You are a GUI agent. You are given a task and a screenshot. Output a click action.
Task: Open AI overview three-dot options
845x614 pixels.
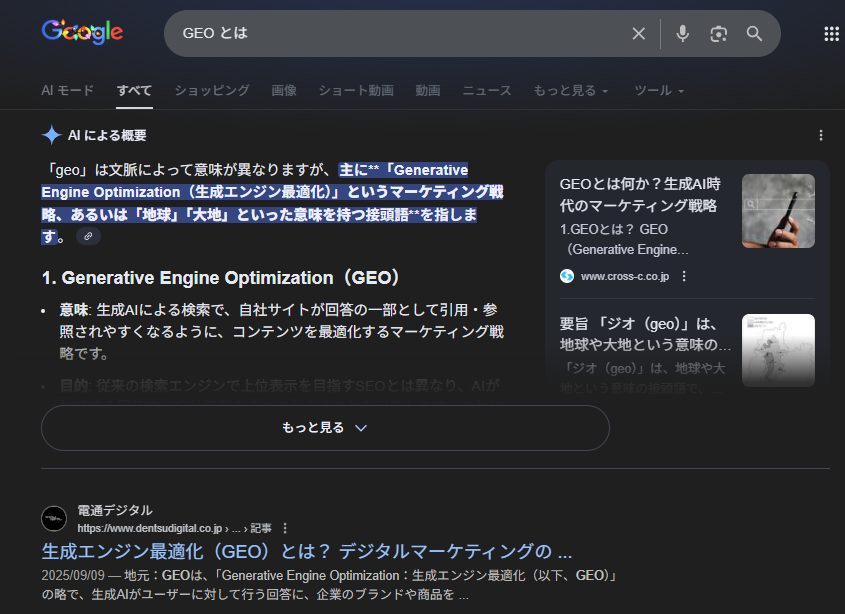click(821, 135)
